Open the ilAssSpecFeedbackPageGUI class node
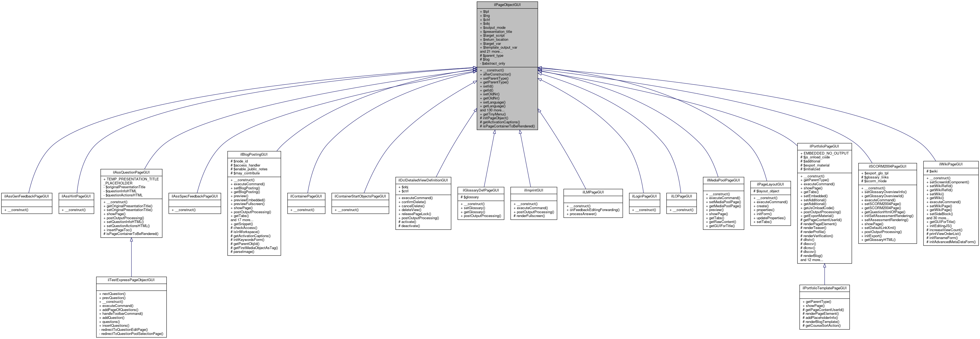Image resolution: width=980 pixels, height=339 pixels. [195, 203]
